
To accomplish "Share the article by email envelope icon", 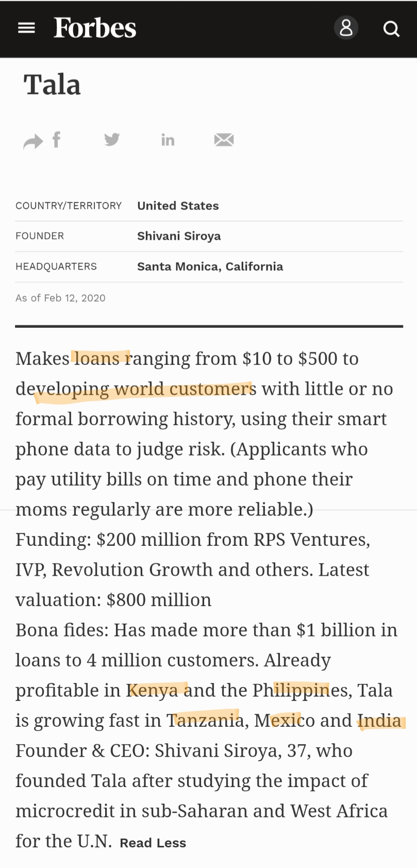I will (224, 140).
